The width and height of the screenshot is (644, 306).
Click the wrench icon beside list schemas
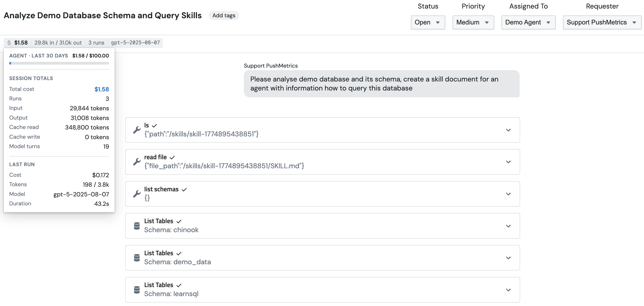coord(137,194)
